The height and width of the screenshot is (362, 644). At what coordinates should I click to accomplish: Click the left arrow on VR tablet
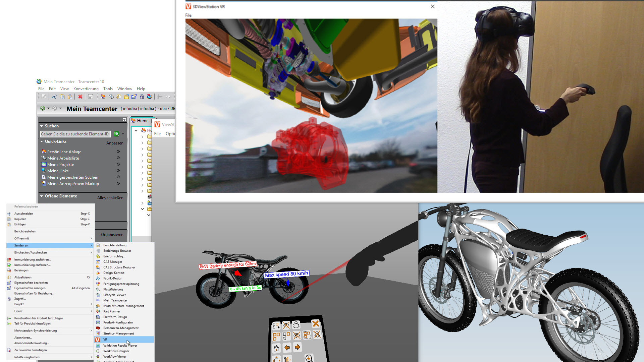pyautogui.click(x=287, y=348)
